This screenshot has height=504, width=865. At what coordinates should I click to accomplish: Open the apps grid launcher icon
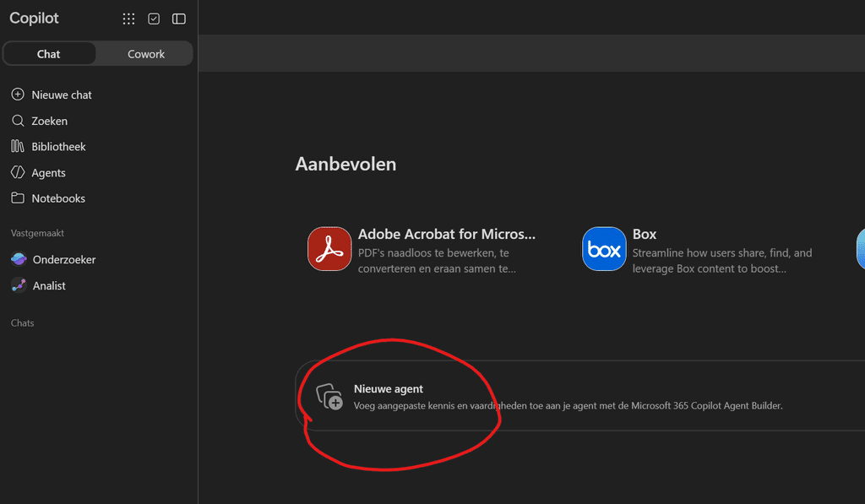tap(128, 19)
